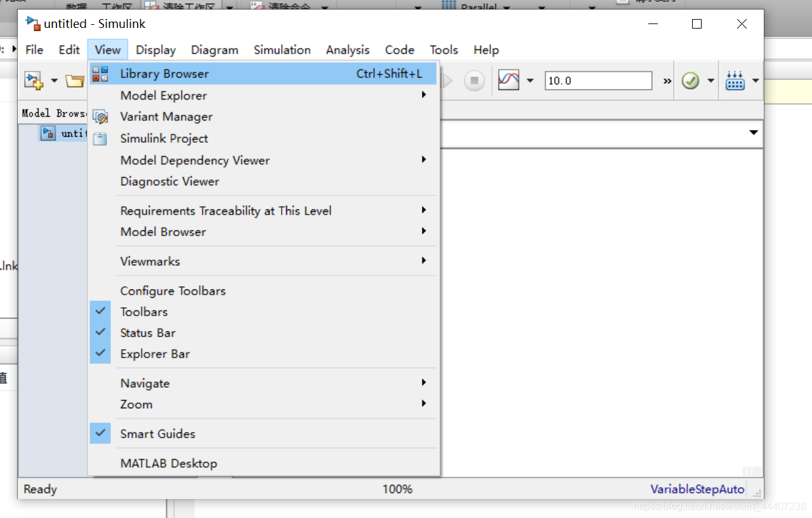This screenshot has height=518, width=812.
Task: Open the Simulation menu
Action: [x=282, y=50]
